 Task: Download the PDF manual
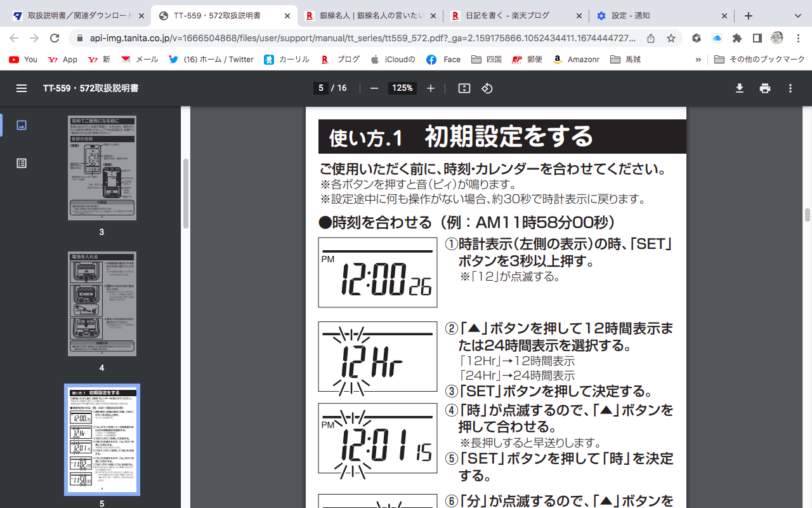[740, 88]
